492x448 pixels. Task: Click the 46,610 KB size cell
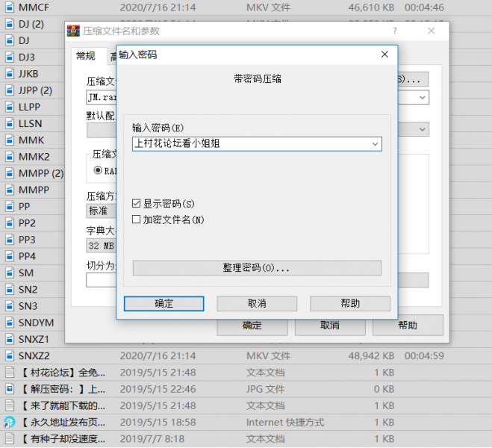coord(371,7)
